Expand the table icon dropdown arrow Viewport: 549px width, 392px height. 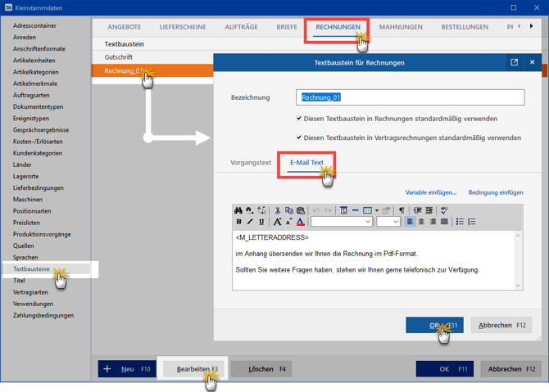pos(377,210)
